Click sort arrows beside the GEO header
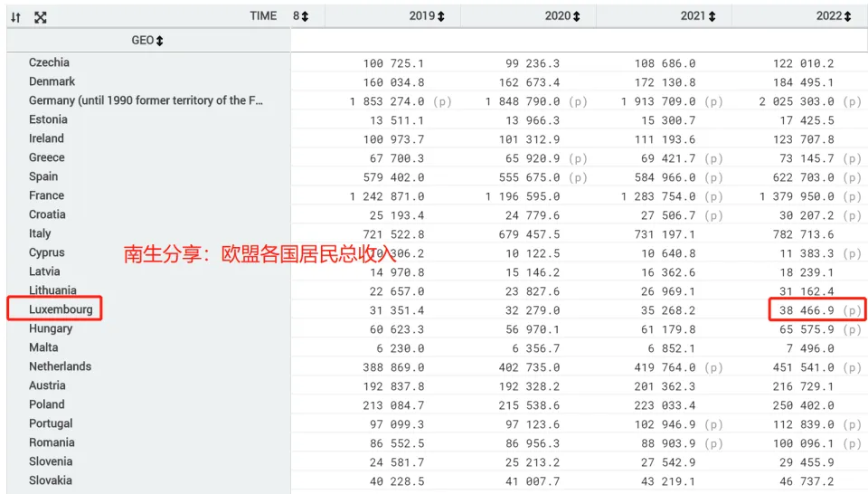 click(160, 42)
